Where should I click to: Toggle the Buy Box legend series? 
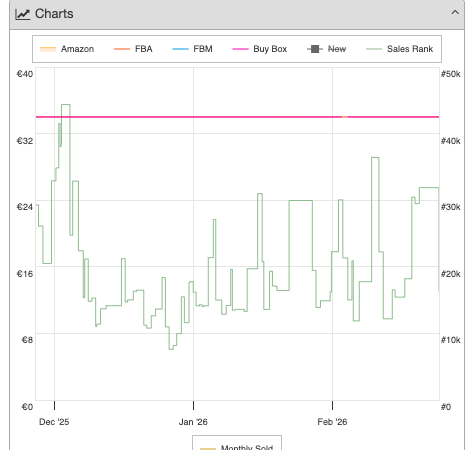(259, 49)
